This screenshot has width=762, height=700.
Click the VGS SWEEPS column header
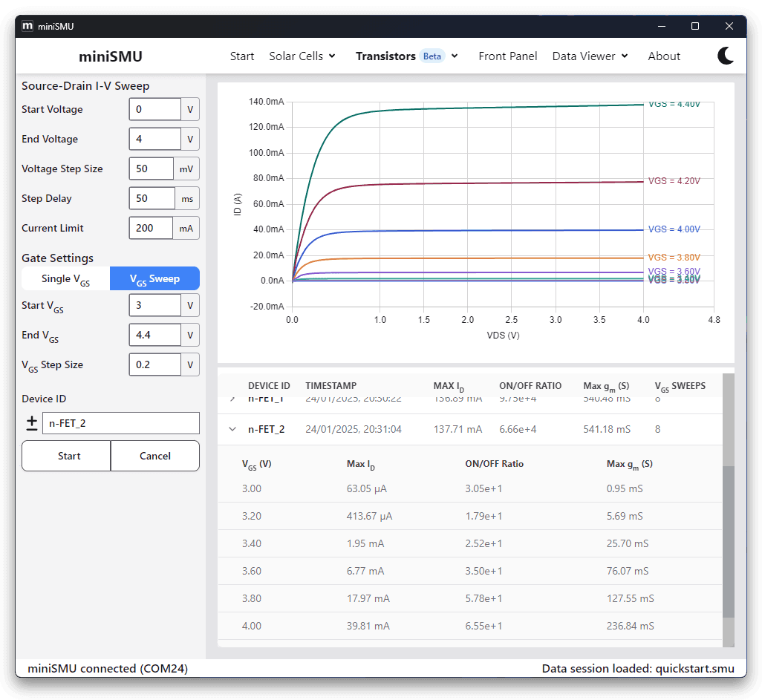click(x=680, y=387)
